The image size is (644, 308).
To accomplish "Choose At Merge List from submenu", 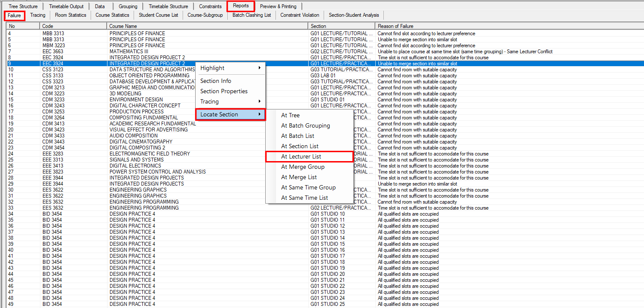I will 310,177.
